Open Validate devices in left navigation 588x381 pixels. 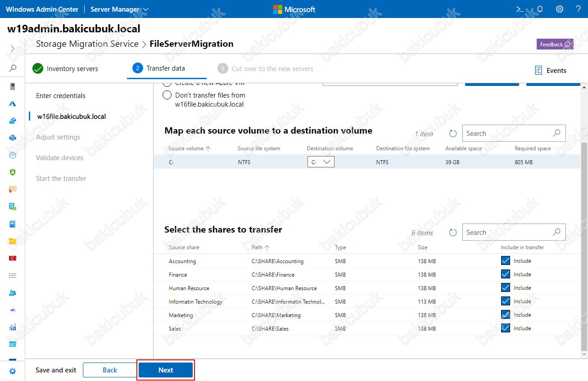[x=60, y=158]
